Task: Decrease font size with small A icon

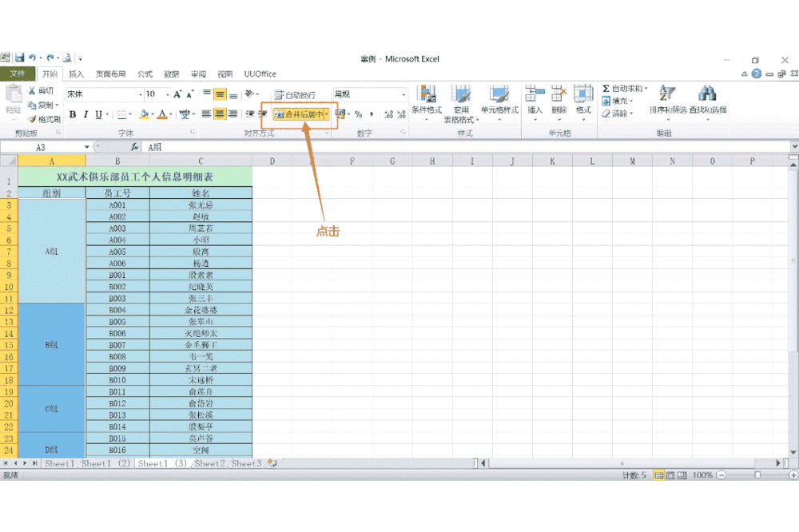Action: [x=189, y=94]
